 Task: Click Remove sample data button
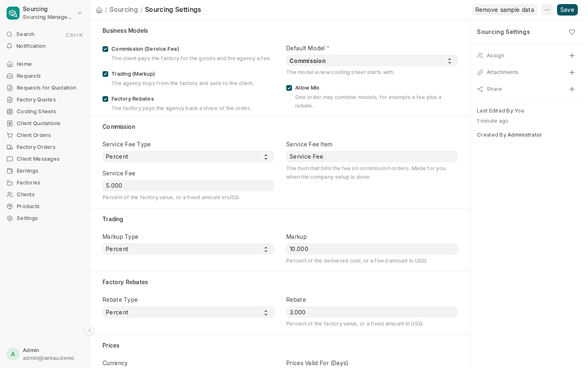[505, 10]
